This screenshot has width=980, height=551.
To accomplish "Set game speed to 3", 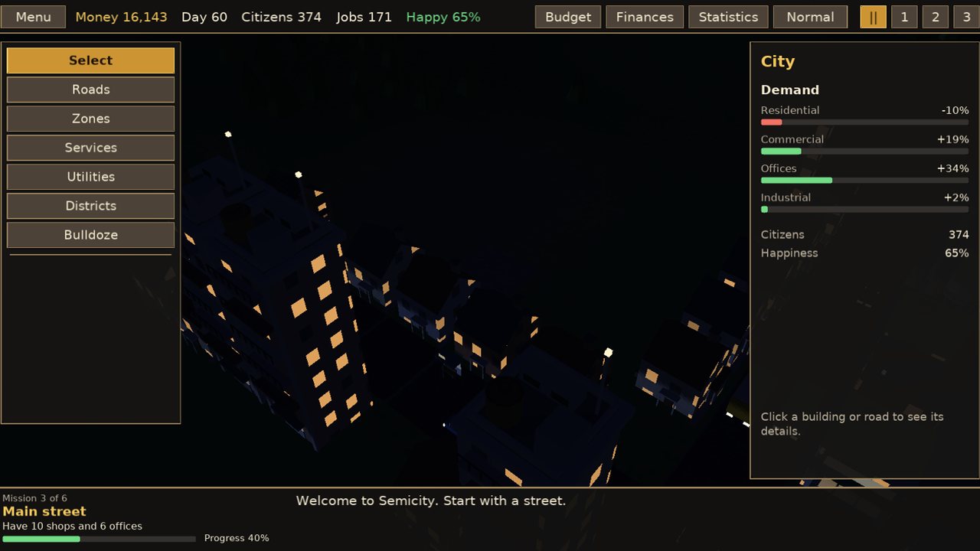I will click(x=966, y=17).
